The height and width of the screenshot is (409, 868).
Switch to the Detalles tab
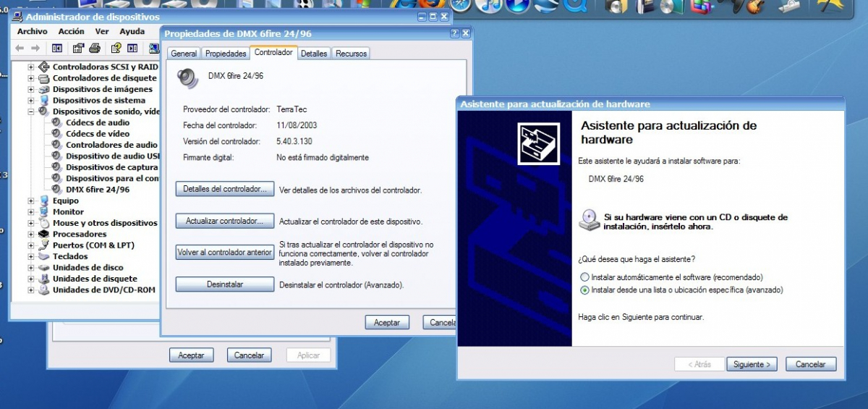pyautogui.click(x=314, y=54)
